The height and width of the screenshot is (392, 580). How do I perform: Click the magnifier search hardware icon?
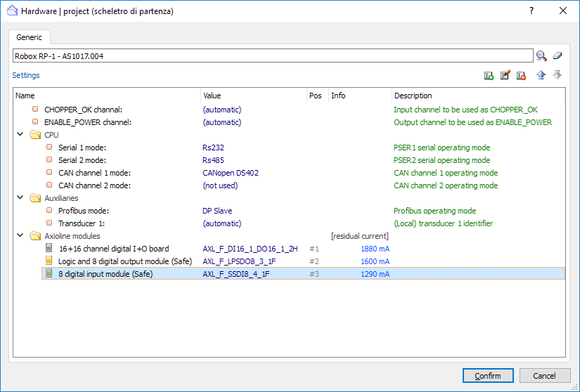[541, 56]
